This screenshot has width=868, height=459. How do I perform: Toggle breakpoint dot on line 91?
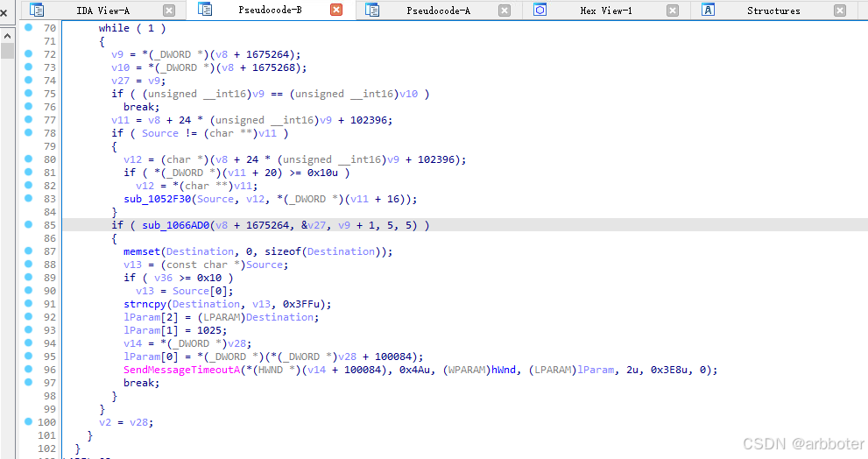(28, 303)
